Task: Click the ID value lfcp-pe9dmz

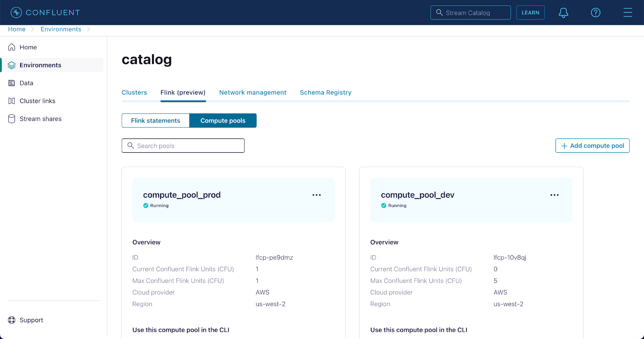Action: [275, 258]
